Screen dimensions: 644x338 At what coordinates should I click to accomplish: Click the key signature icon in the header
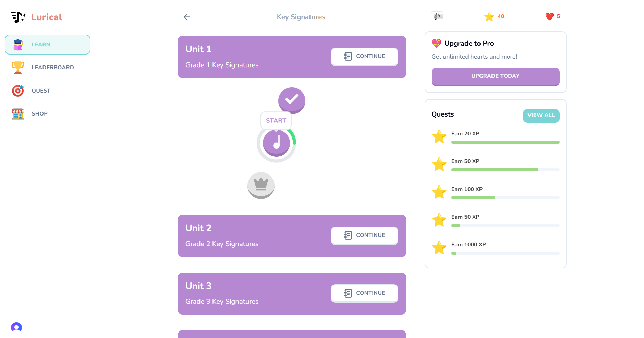click(437, 16)
